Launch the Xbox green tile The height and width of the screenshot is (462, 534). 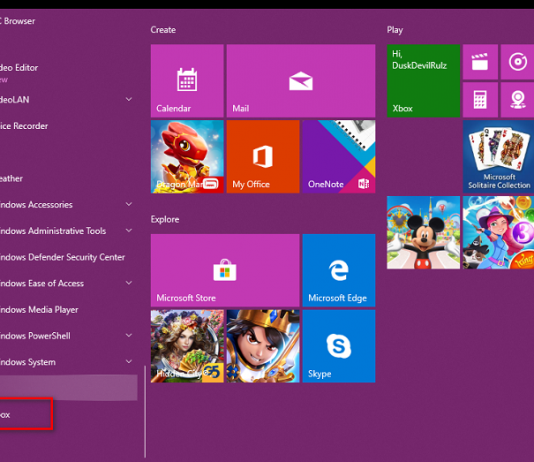423,81
